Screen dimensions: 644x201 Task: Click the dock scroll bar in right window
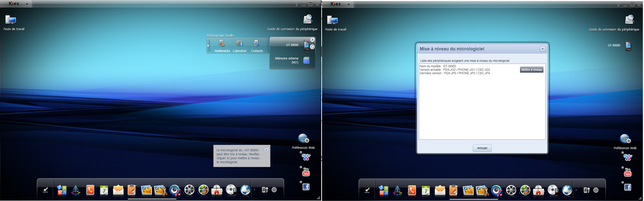[x=474, y=199]
